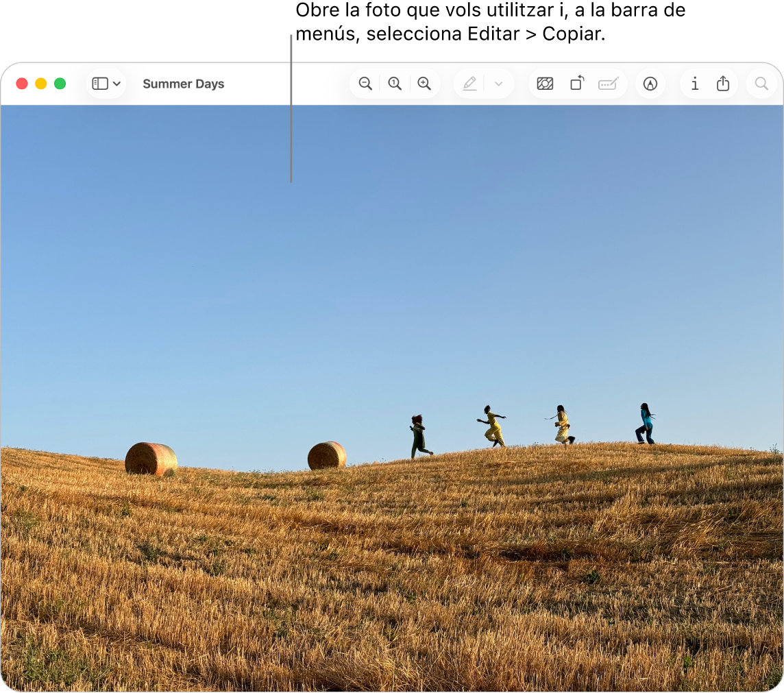View the photo at actual size

click(395, 84)
